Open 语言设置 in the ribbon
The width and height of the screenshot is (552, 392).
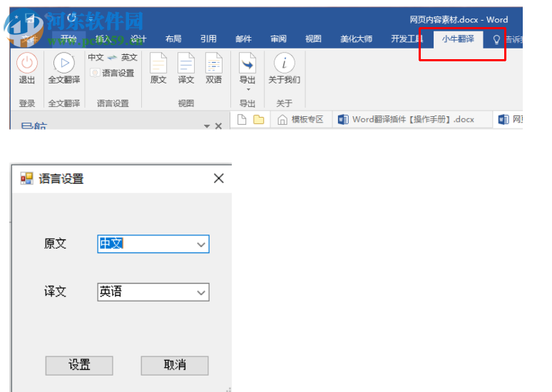point(113,73)
